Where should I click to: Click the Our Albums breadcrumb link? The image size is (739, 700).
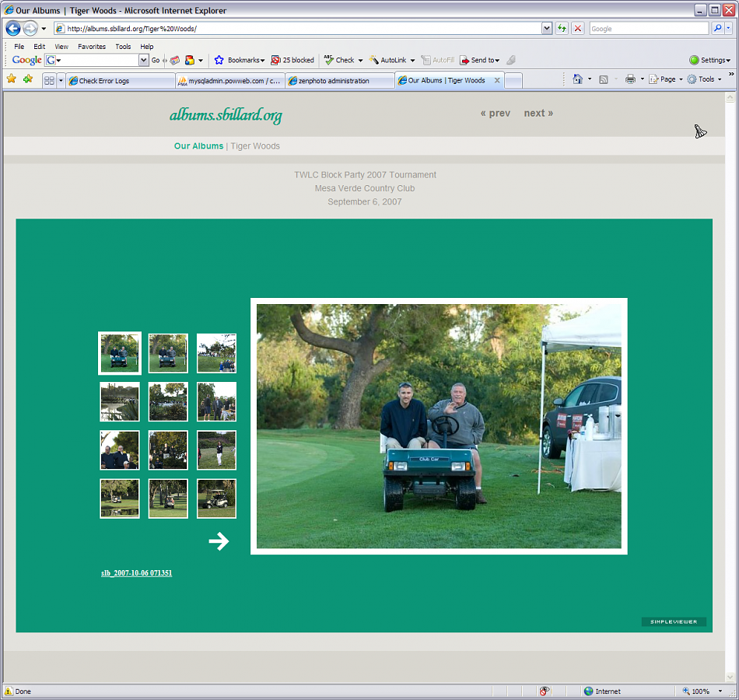pos(198,146)
